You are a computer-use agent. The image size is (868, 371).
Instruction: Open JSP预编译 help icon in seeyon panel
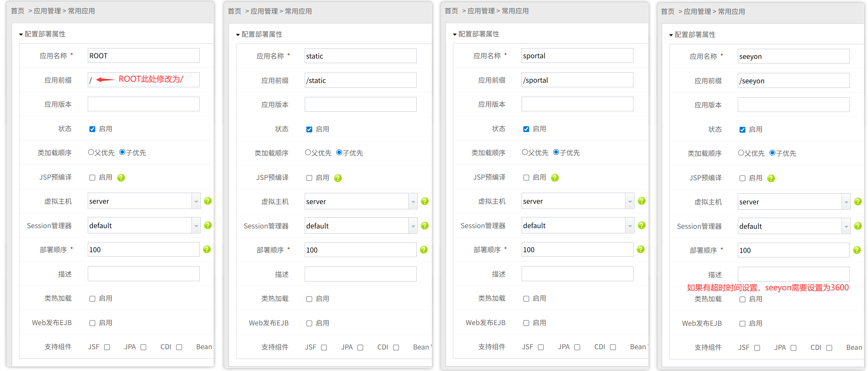(x=771, y=178)
